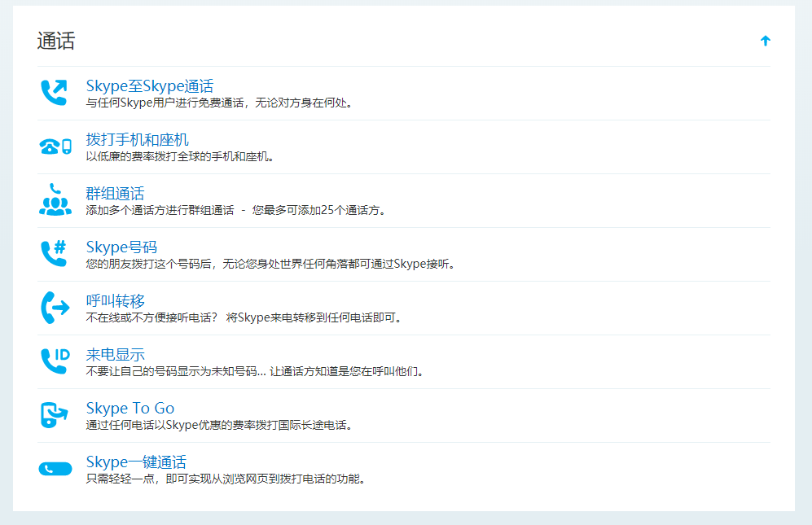The image size is (812, 525).
Task: Collapse the 通话 section with the up arrow
Action: [x=766, y=41]
